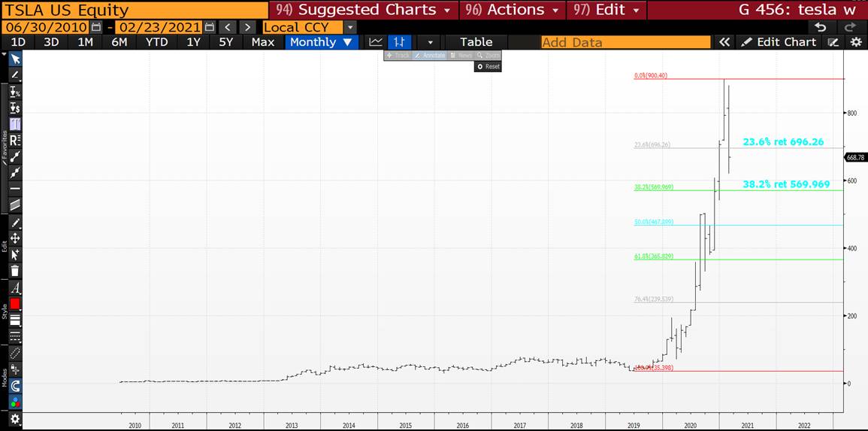Screen dimensions: 868x431
Task: Pick the two-point trend line tool
Action: (16, 156)
